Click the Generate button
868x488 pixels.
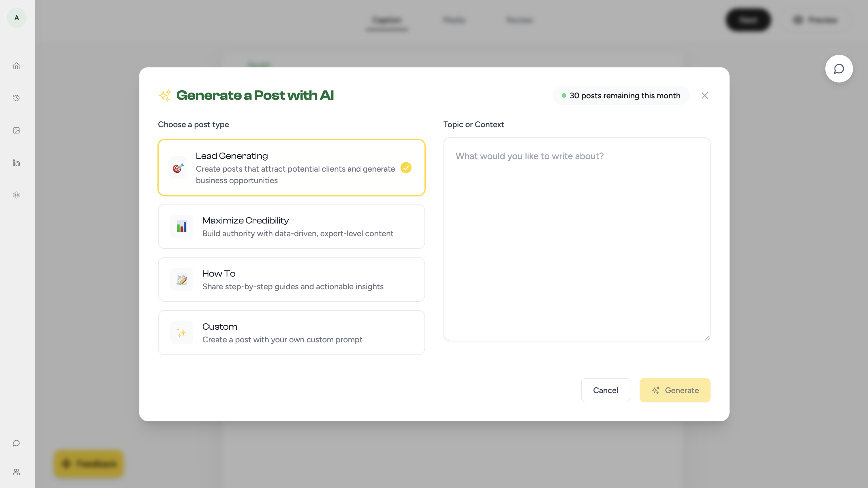pos(675,390)
